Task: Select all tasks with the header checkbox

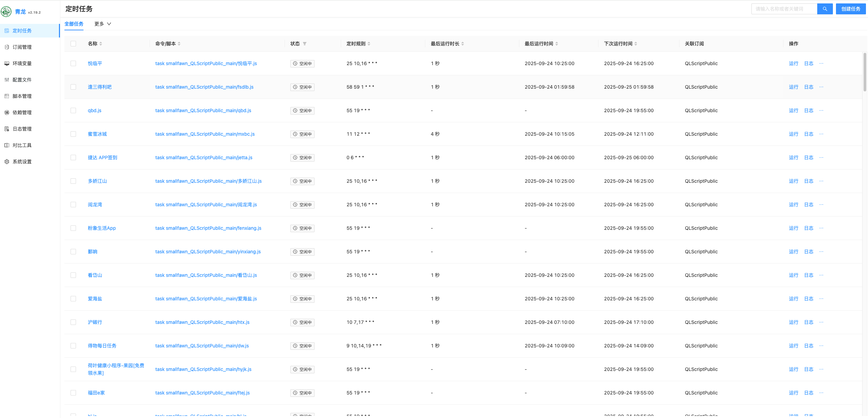Action: point(73,44)
